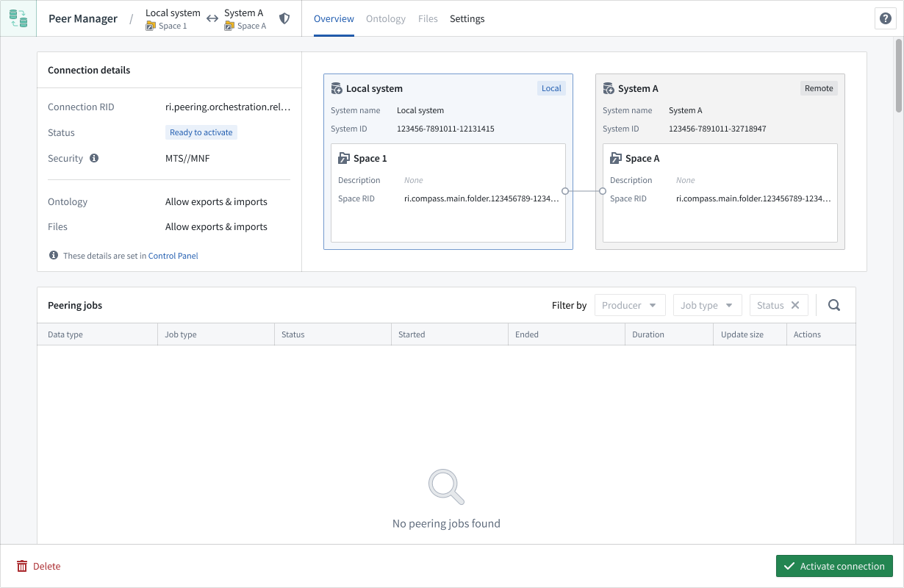This screenshot has height=588, width=904.
Task: Click the Started column header
Action: (x=412, y=334)
